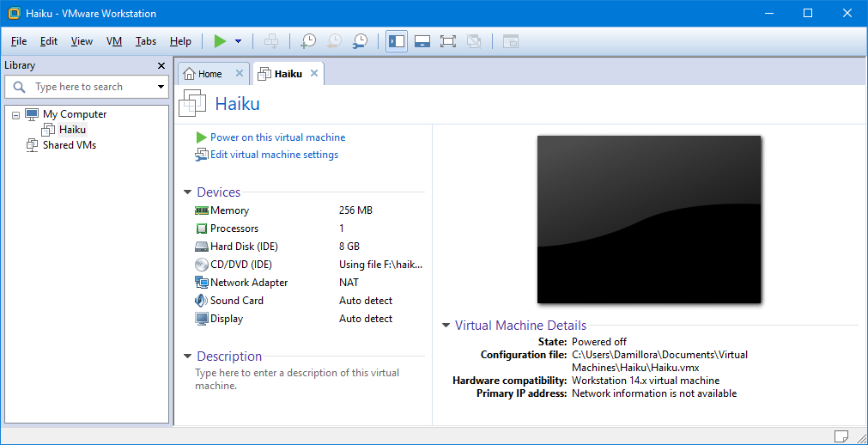Enter full screen mode
The height and width of the screenshot is (445, 868).
pyautogui.click(x=447, y=41)
